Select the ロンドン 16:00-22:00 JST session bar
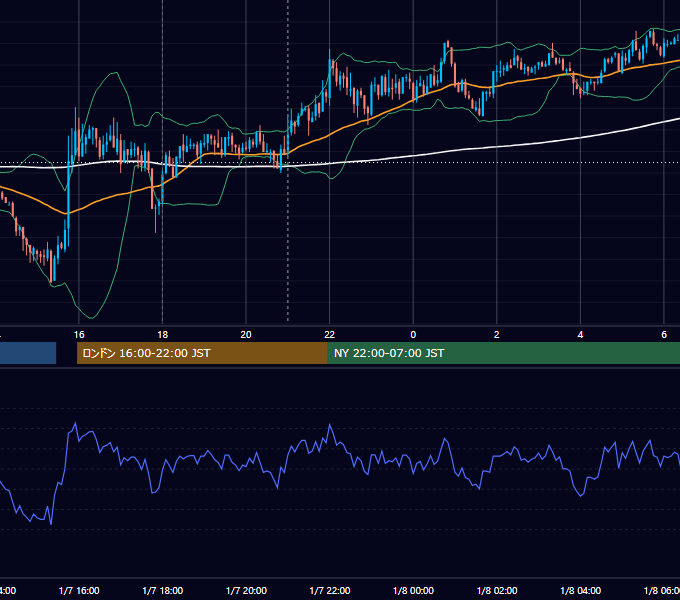The height and width of the screenshot is (600, 680). pos(202,353)
